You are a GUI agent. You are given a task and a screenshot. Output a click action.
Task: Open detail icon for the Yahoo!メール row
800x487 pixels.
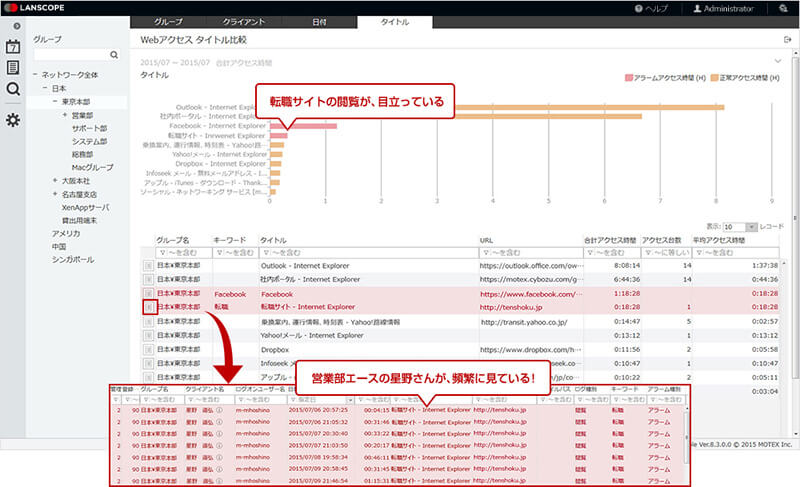(148, 336)
